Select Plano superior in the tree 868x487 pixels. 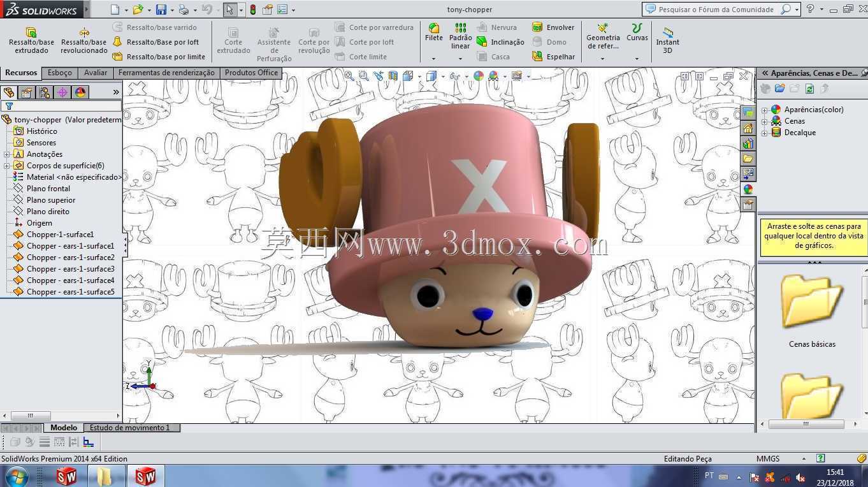(x=50, y=200)
